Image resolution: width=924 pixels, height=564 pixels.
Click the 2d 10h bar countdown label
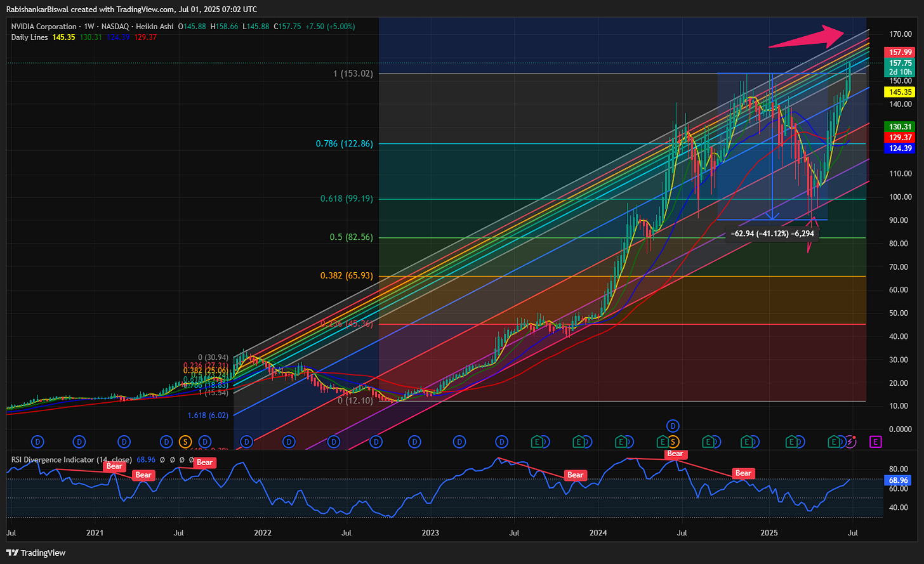[901, 72]
